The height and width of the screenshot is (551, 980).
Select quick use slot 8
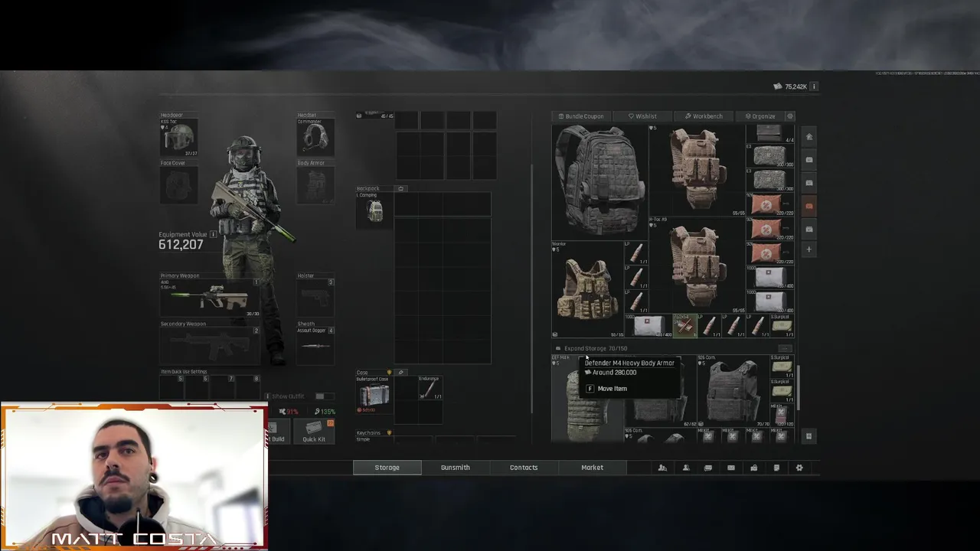point(249,387)
